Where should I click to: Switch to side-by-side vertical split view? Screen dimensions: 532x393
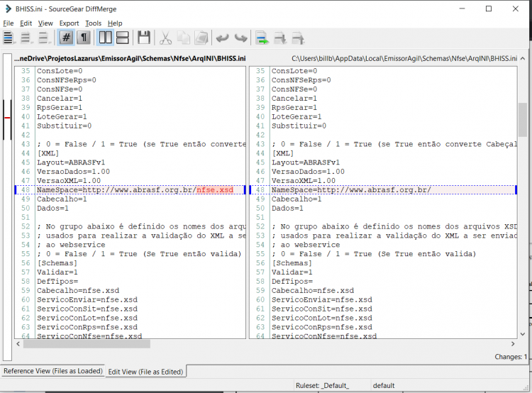(x=105, y=38)
